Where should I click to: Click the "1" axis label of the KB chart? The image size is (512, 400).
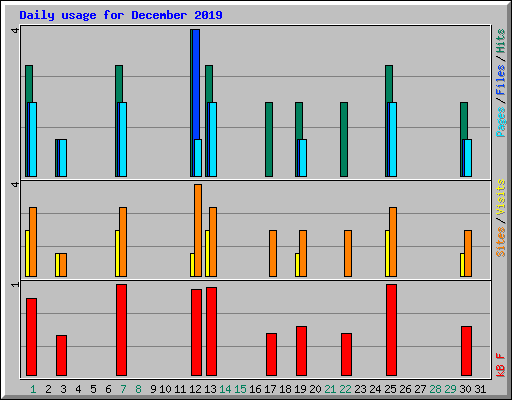(x=15, y=284)
